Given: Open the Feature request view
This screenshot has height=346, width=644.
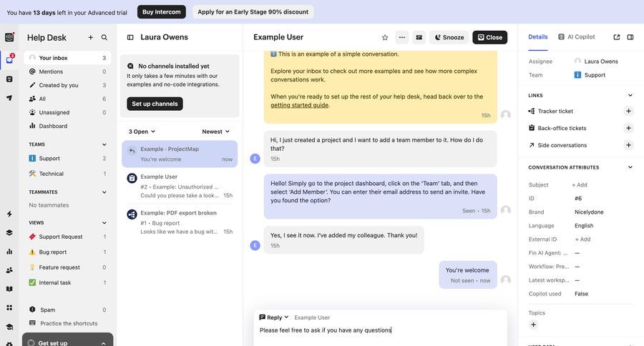Looking at the screenshot, I should [67, 267].
